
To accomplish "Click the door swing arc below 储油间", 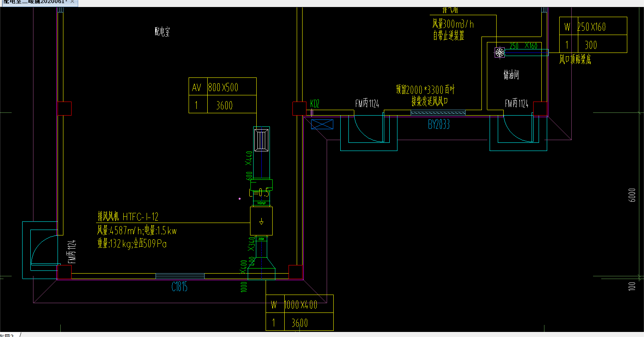I will coord(518,129).
